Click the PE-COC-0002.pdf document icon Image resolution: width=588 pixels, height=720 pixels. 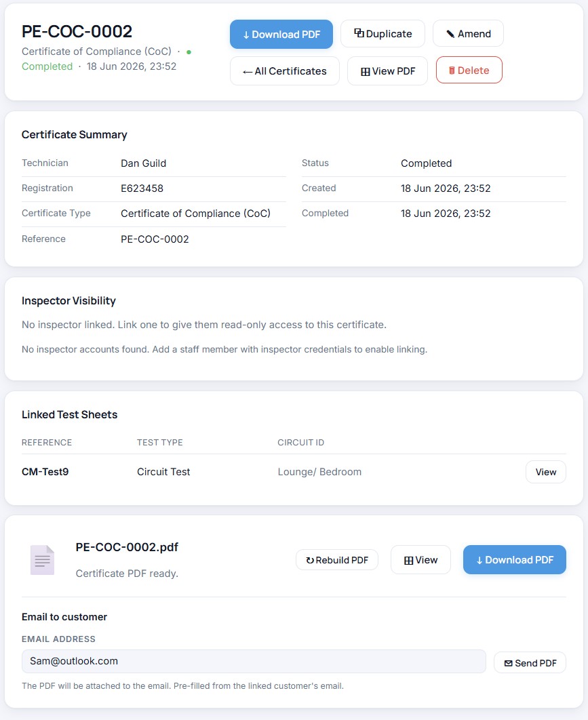(x=42, y=560)
